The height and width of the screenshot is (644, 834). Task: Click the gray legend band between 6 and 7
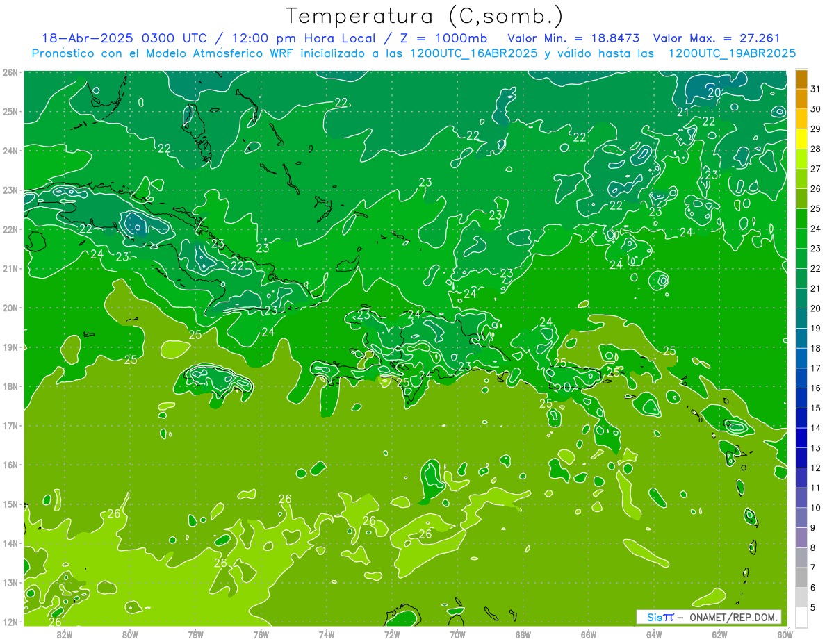pos(801,577)
